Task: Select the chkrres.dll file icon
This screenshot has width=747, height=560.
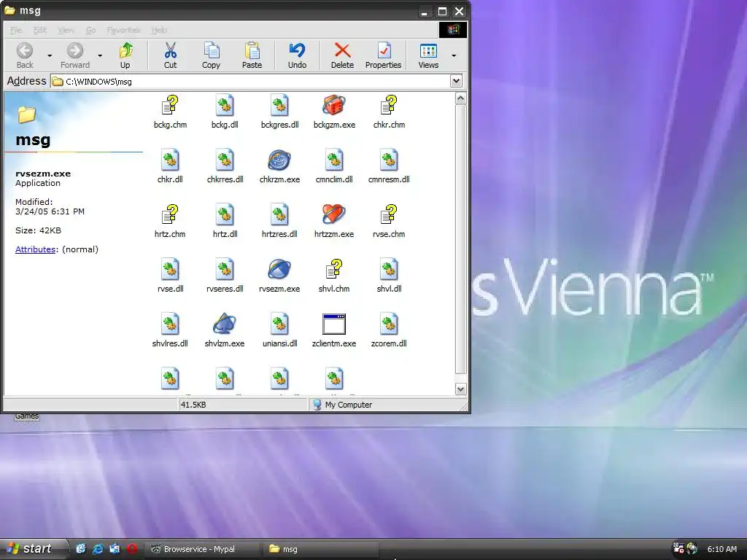Action: click(x=225, y=160)
